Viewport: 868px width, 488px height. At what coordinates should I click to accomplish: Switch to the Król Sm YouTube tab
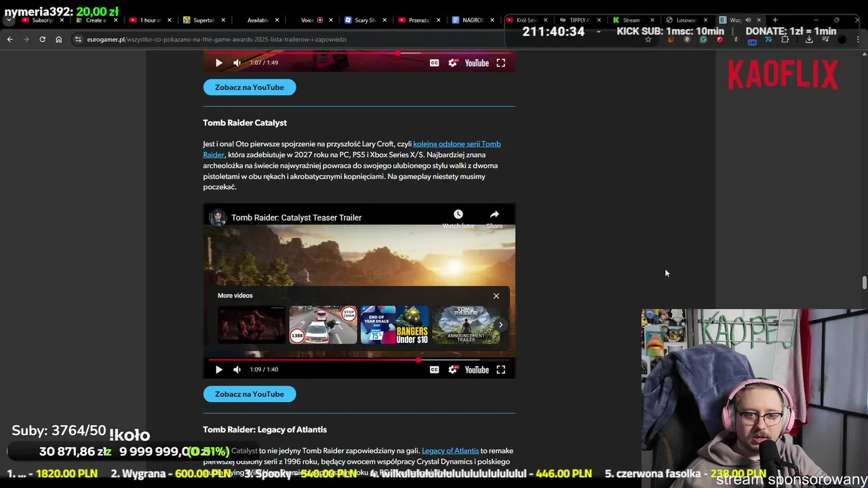(x=526, y=20)
